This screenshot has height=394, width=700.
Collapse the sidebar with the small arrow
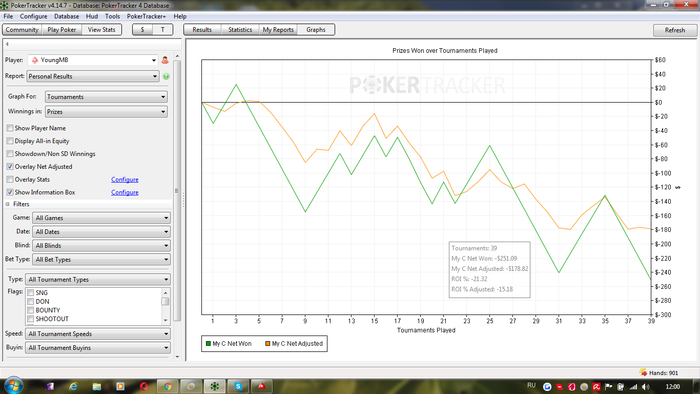coord(7,44)
